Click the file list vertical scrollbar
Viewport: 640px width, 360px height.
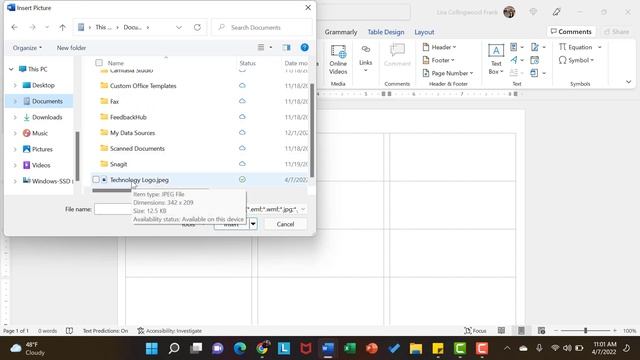coord(312,131)
